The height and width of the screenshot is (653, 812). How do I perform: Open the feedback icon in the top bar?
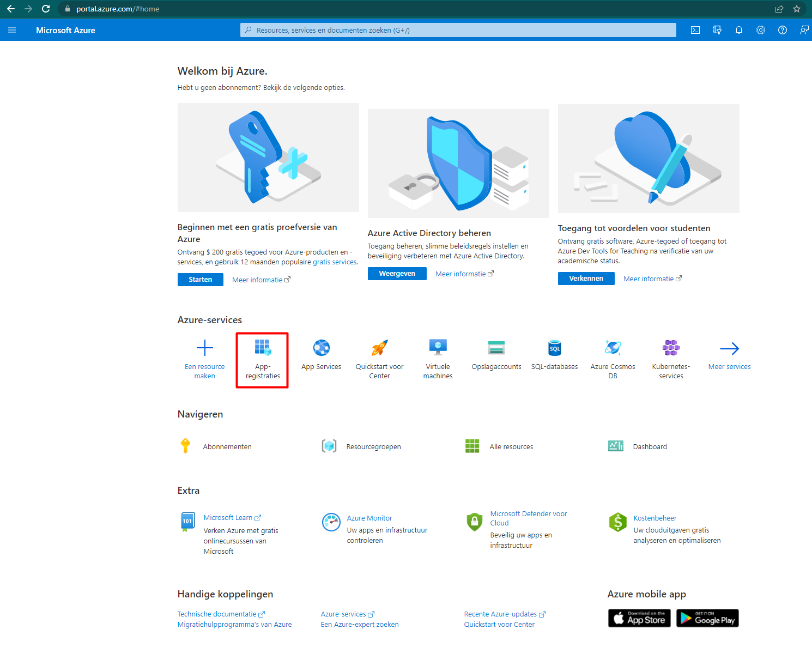coord(804,31)
